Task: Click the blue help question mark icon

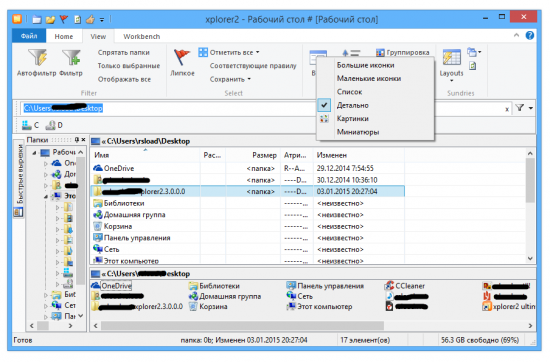Action: [x=530, y=35]
